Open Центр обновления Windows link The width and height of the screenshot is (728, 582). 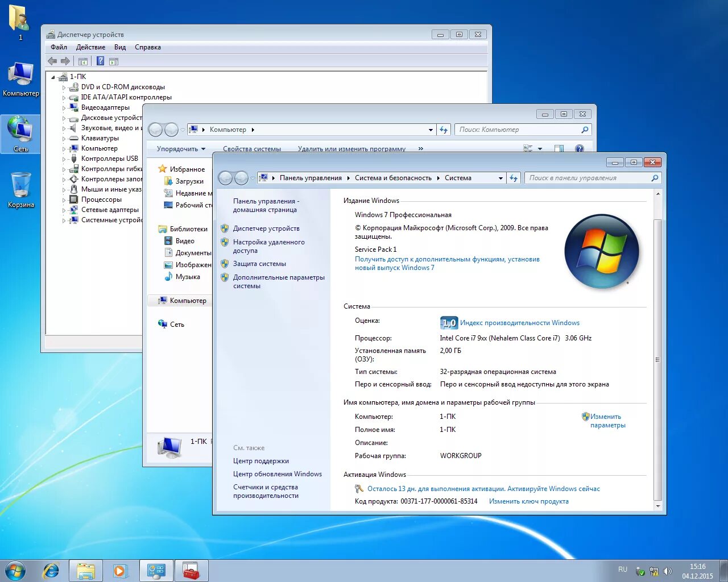click(278, 474)
